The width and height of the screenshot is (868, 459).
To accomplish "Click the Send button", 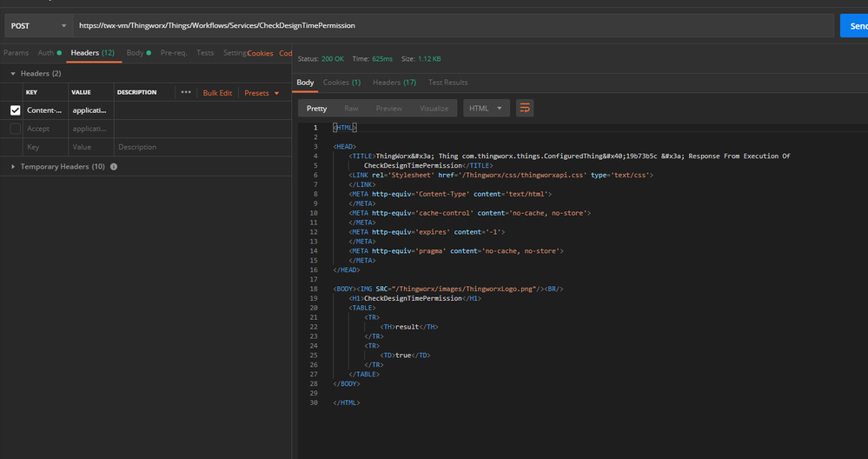I will [854, 26].
